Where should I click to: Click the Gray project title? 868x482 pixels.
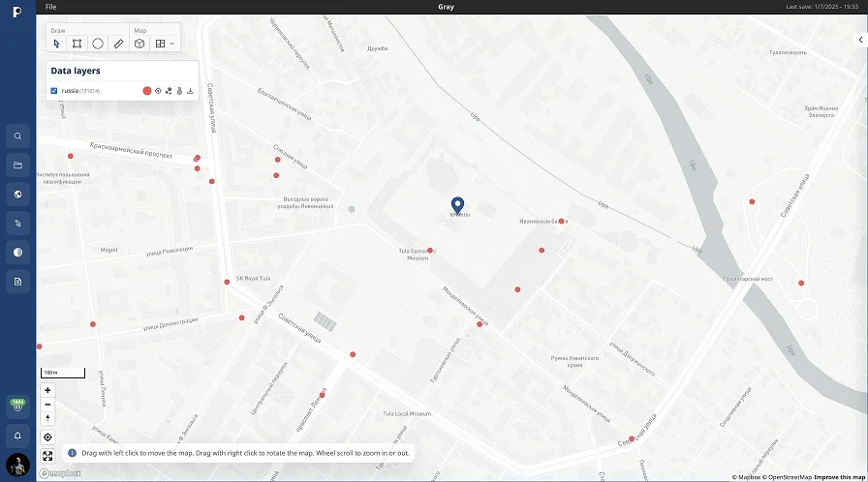click(446, 7)
